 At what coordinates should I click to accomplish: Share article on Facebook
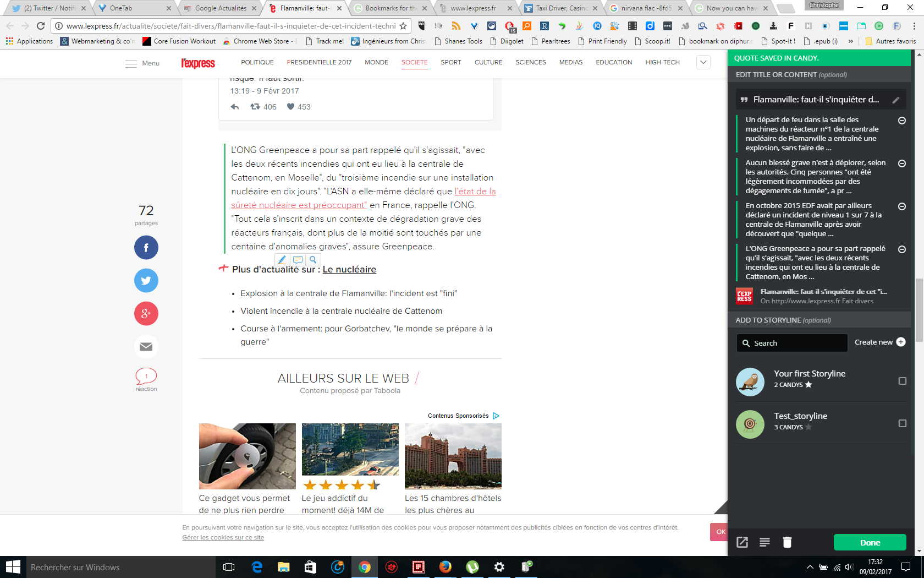point(146,248)
